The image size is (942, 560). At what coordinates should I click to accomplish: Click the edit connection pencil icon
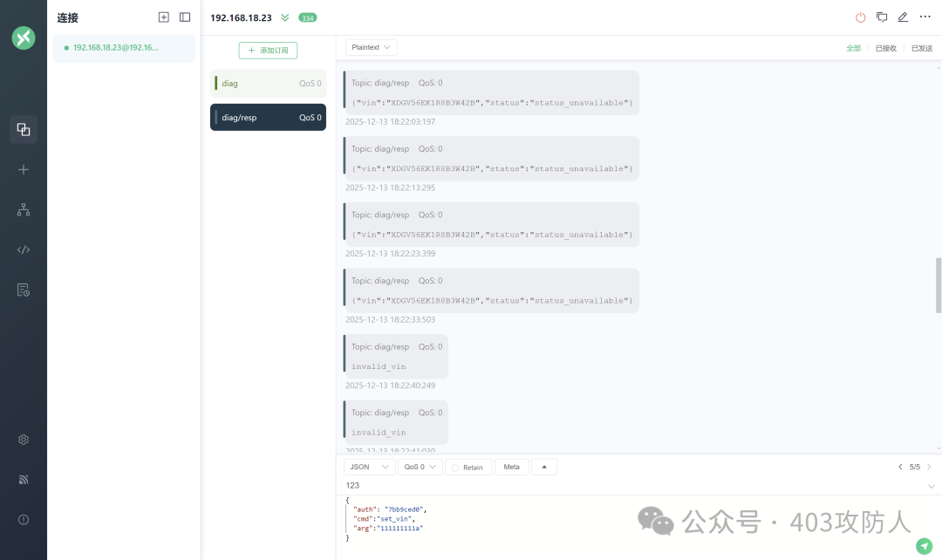click(903, 17)
